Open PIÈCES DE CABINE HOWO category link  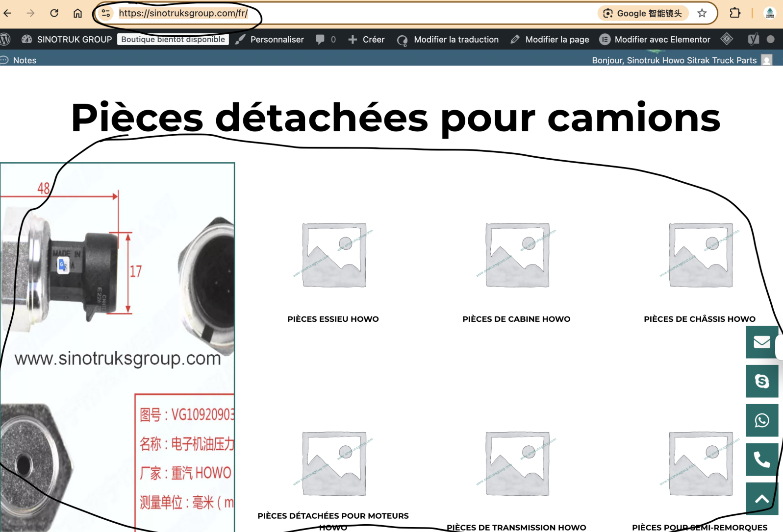coord(517,319)
